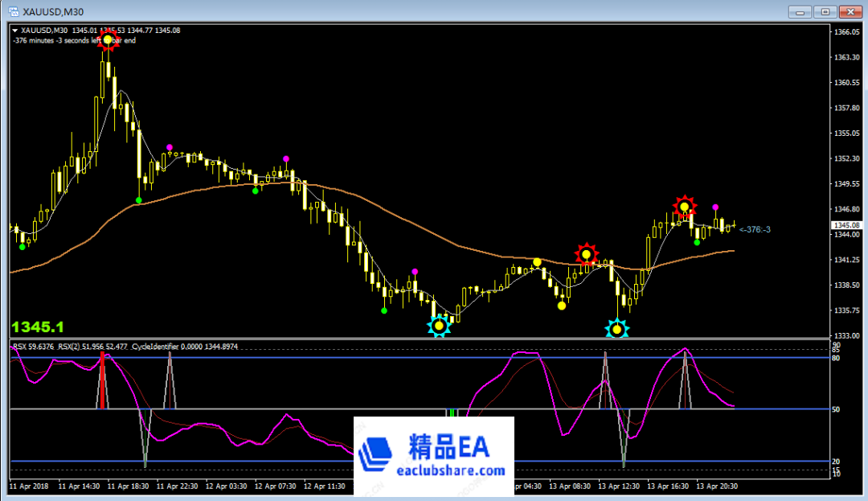Image resolution: width=868 pixels, height=501 pixels.
Task: Click the current price tag 1345.08
Action: point(845,225)
